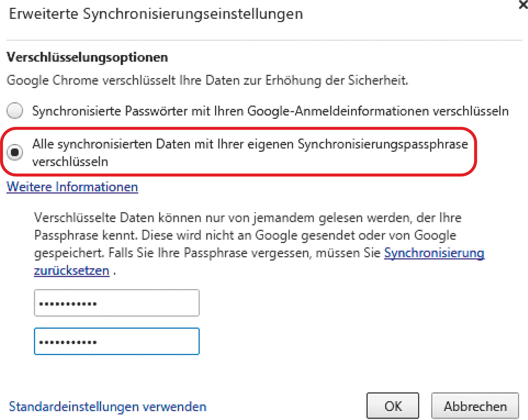
Task: Select Google-Anmeldeinformationen password encryption radio option
Action: coord(15,110)
